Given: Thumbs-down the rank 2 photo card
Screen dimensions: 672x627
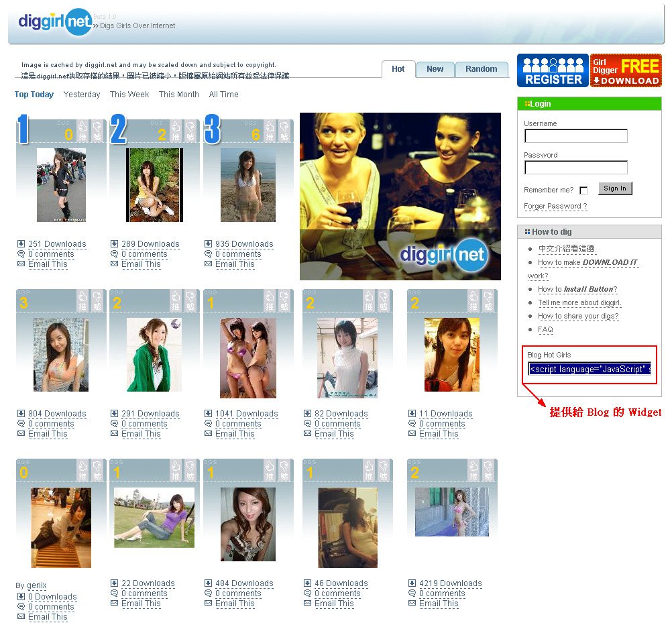Looking at the screenshot, I should 190,131.
